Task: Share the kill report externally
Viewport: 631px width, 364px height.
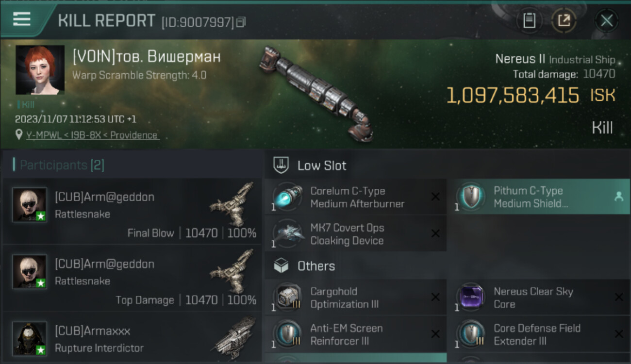Action: pos(564,20)
